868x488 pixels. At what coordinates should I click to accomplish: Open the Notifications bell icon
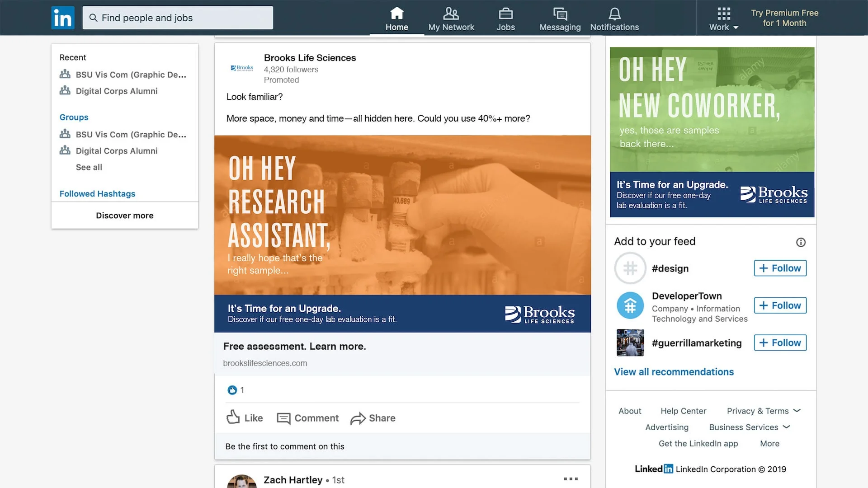[x=614, y=14]
